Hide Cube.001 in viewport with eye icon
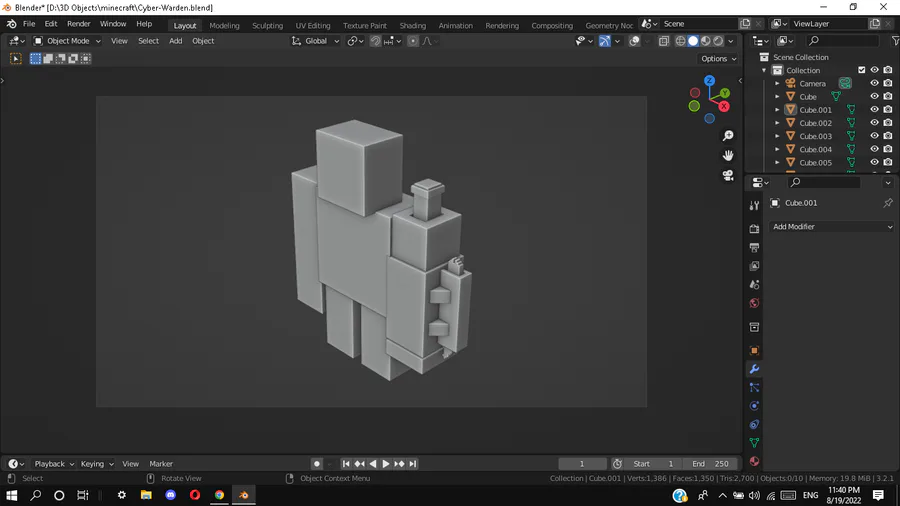This screenshot has height=506, width=900. pyautogui.click(x=874, y=110)
